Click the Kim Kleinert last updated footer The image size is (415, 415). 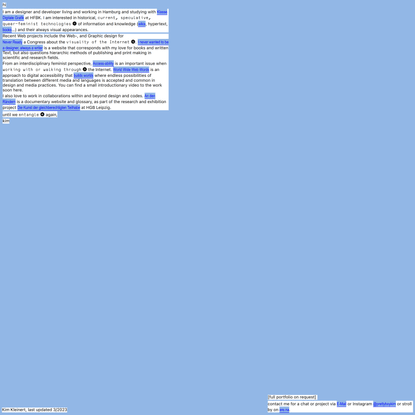tap(35, 410)
